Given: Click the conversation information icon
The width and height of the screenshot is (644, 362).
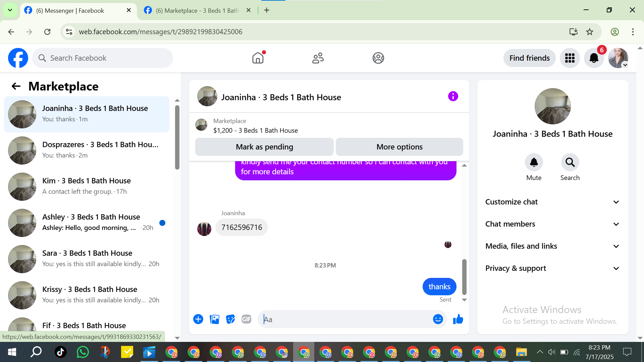Looking at the screenshot, I should click(453, 97).
